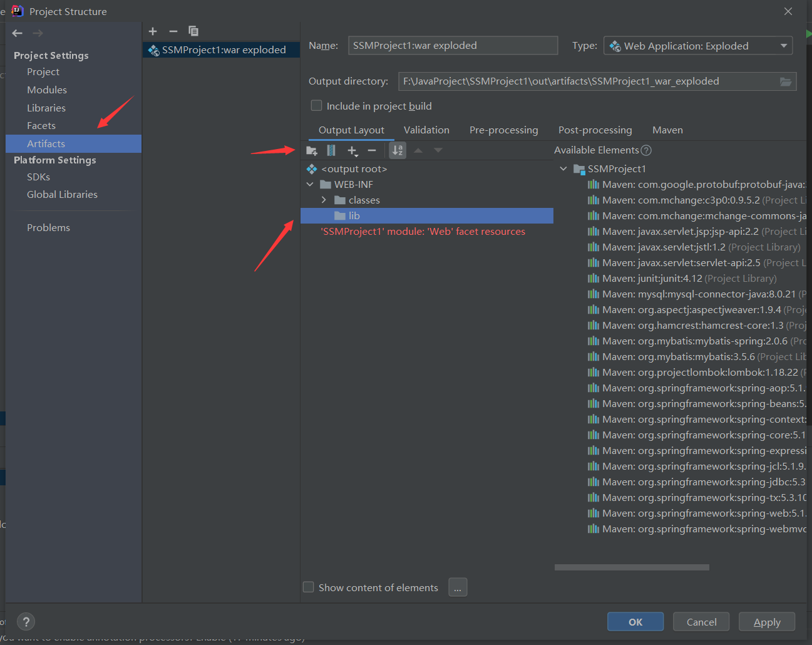
Task: Click the Forward navigation arrow
Action: tap(38, 33)
